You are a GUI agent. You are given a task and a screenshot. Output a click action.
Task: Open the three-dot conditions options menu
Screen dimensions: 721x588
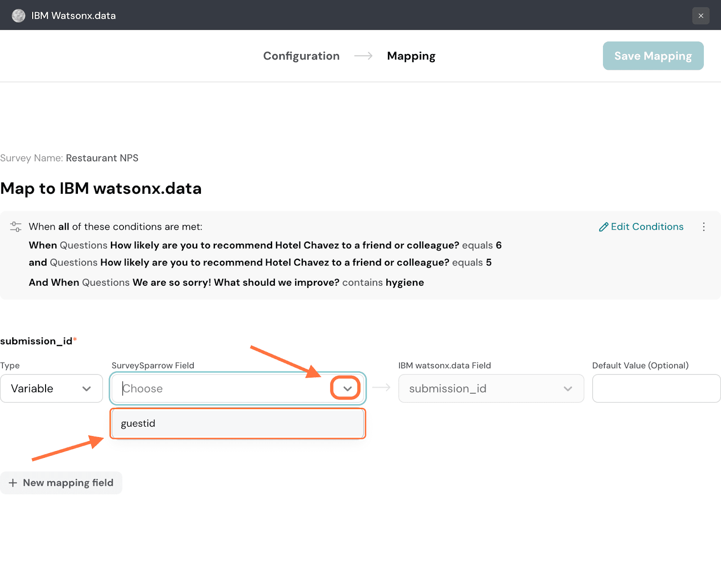pos(703,227)
